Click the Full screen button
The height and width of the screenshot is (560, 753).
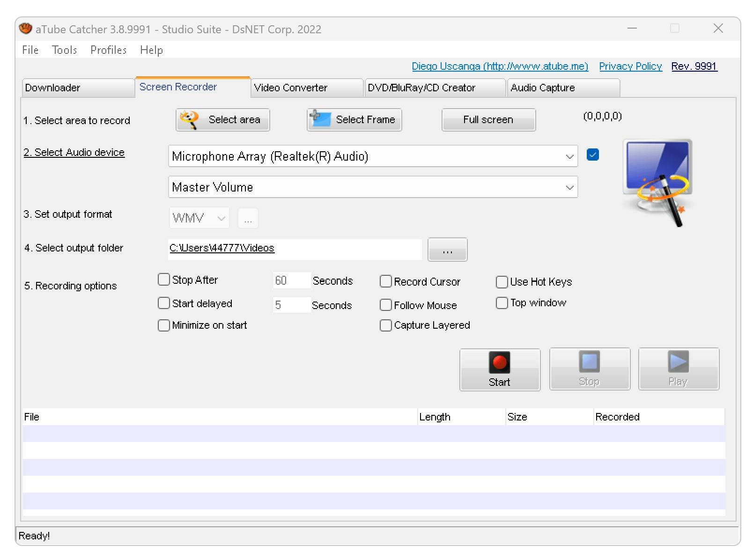488,120
